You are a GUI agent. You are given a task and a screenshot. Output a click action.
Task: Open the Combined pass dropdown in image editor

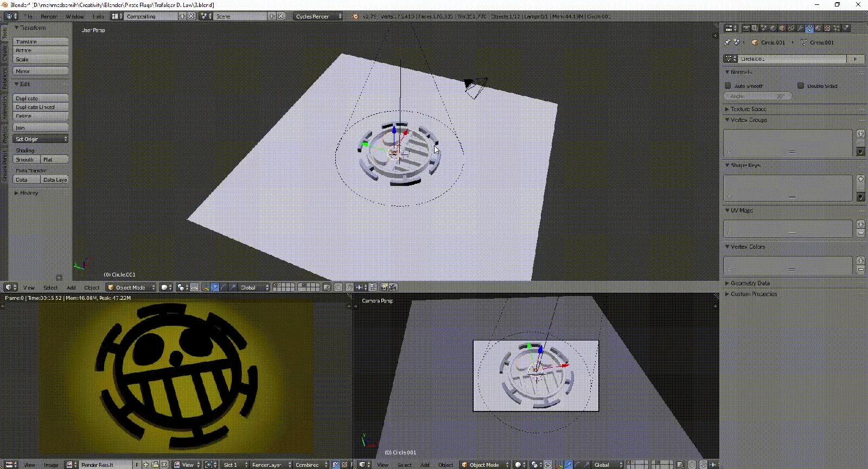click(311, 465)
